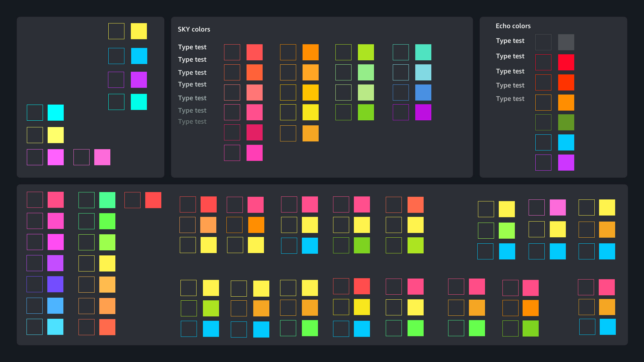Image resolution: width=644 pixels, height=362 pixels.
Task: Click the Echo colors heading
Action: click(513, 26)
